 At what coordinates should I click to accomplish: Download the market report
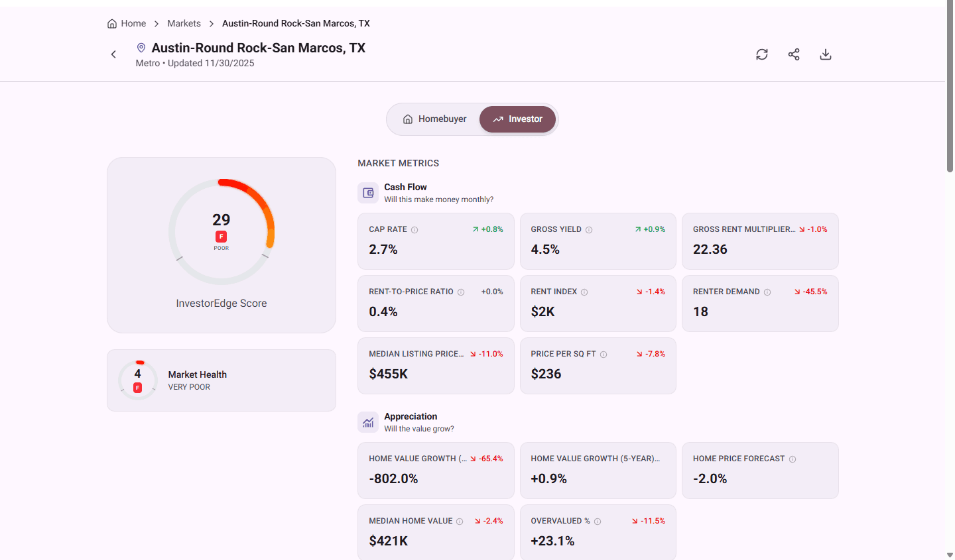click(x=825, y=54)
